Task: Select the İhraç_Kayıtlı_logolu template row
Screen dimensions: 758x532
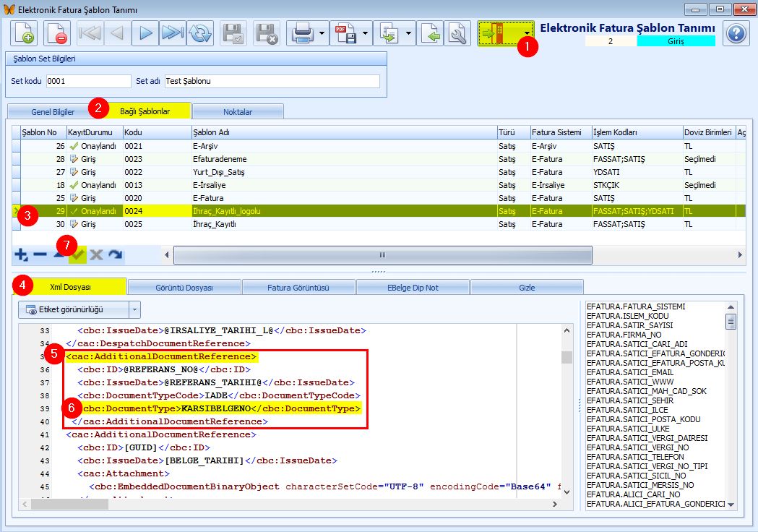Action: pos(379,211)
